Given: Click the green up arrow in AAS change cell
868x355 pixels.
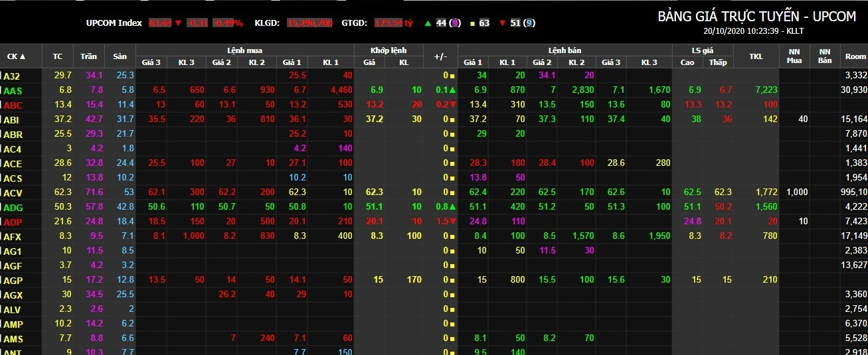Looking at the screenshot, I should pyautogui.click(x=452, y=90).
